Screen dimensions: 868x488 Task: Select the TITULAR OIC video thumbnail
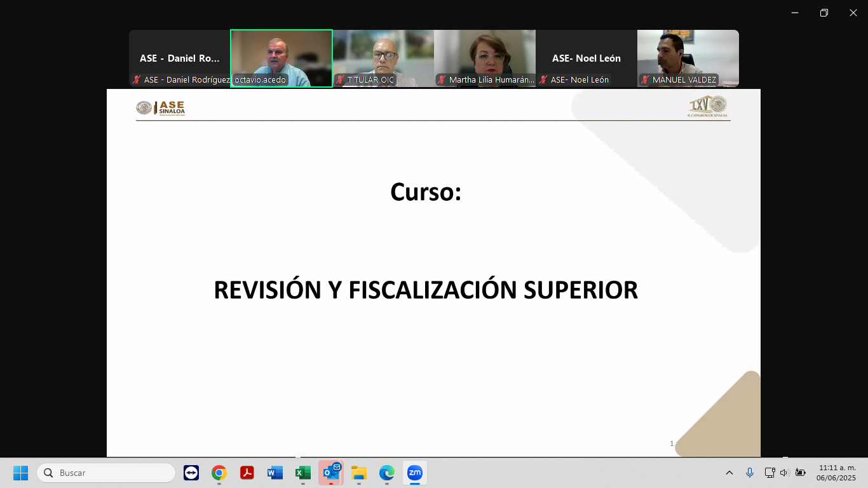click(x=383, y=57)
